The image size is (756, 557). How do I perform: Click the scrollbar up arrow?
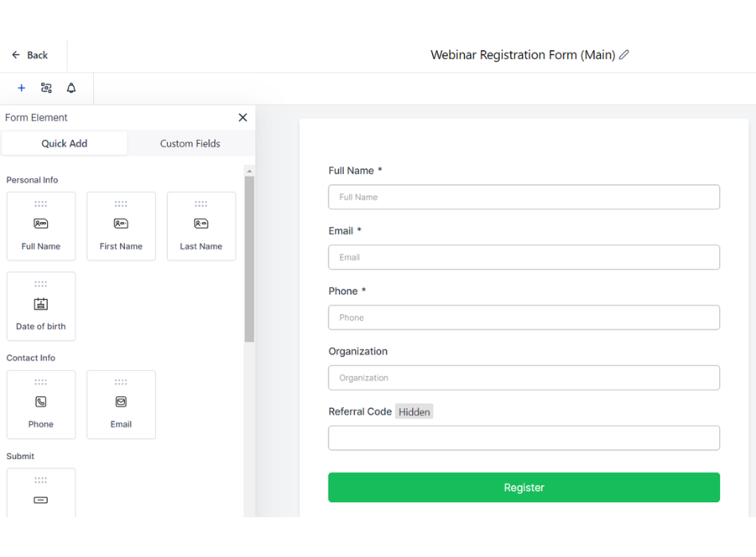point(249,171)
